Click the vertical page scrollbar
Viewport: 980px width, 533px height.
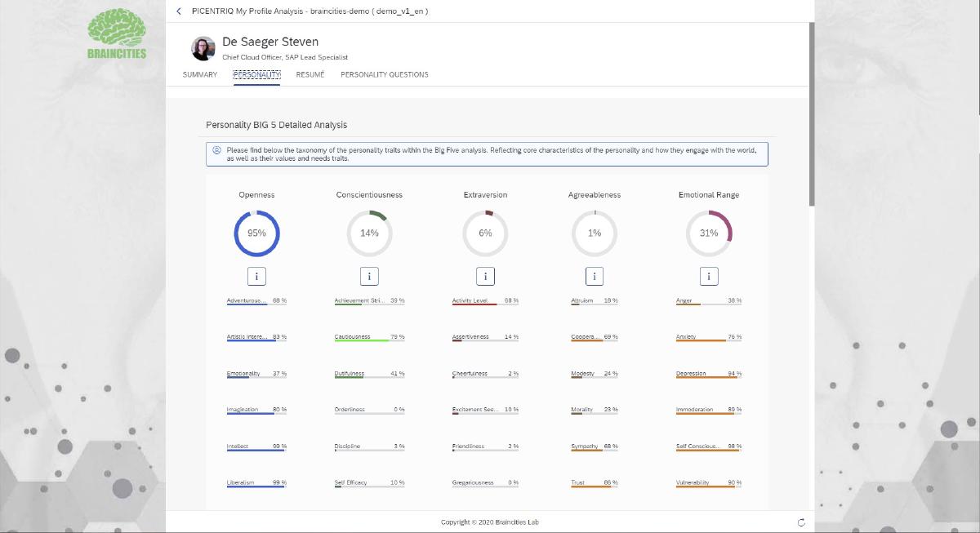811,114
